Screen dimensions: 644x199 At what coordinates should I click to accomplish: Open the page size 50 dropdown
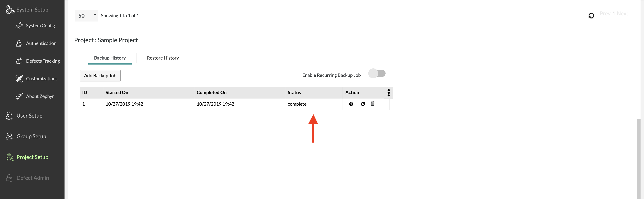[86, 16]
